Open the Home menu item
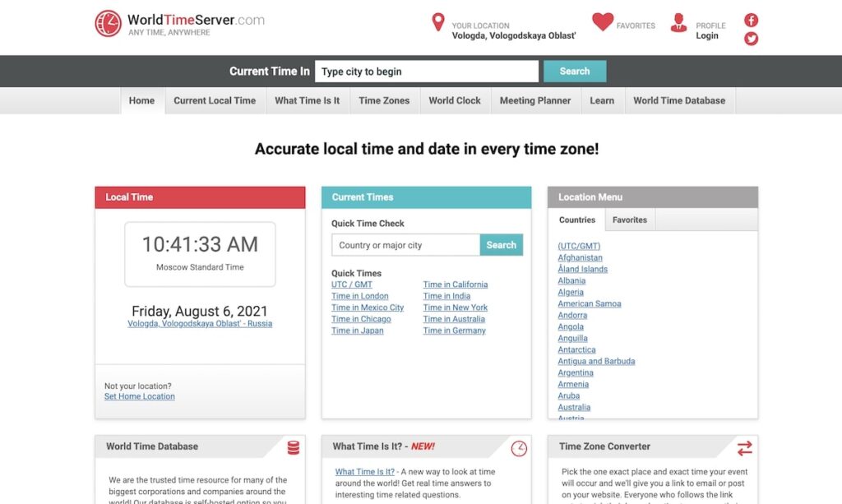 click(141, 100)
